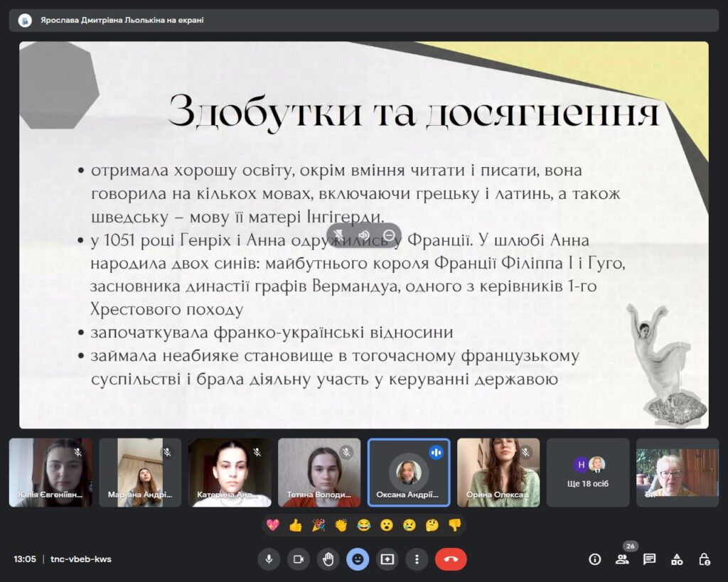Send the sparkling heart reaction

click(x=272, y=525)
